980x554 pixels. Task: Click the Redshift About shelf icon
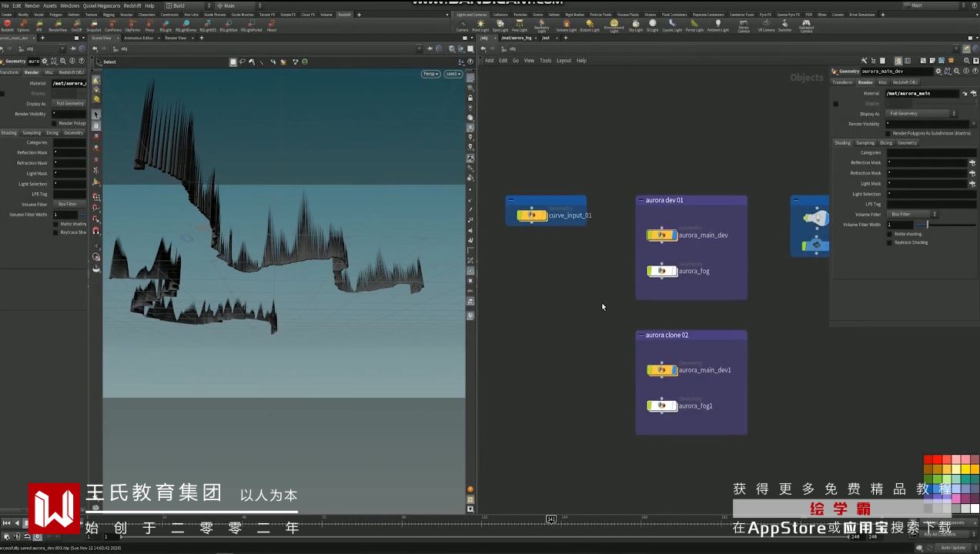point(272,25)
